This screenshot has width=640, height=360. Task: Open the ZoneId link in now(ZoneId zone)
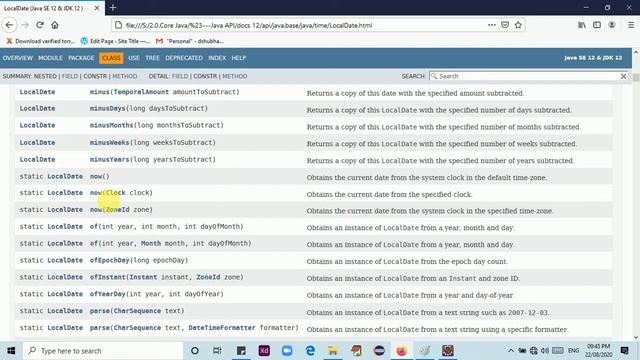[118, 209]
